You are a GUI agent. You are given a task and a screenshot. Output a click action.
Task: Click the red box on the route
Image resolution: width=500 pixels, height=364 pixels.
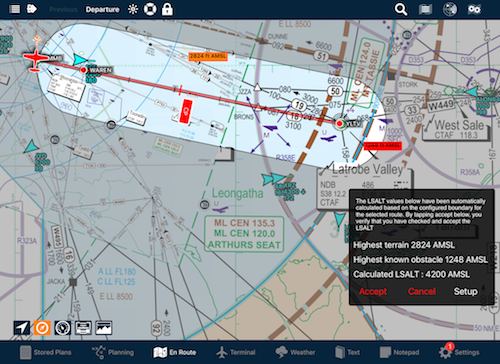point(186,111)
